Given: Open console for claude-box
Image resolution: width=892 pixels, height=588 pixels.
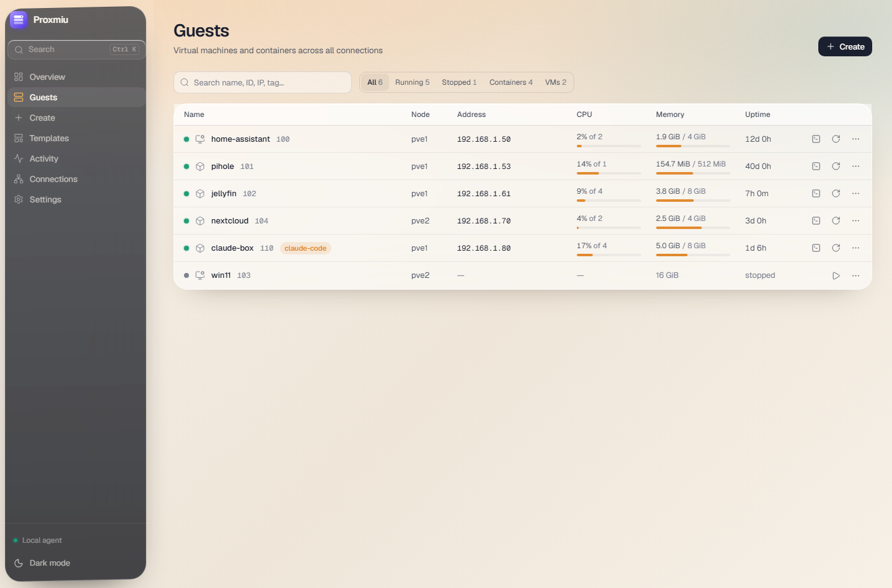Looking at the screenshot, I should click(816, 248).
